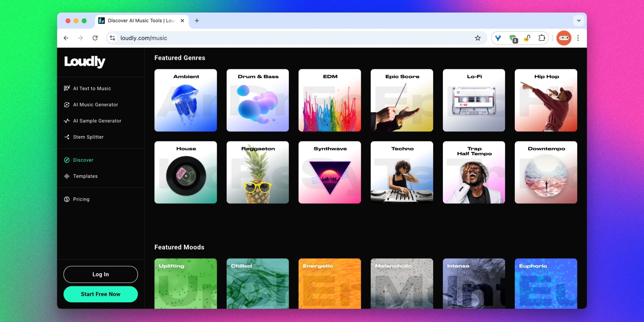Click the loudly.com/music address field

(x=277, y=38)
